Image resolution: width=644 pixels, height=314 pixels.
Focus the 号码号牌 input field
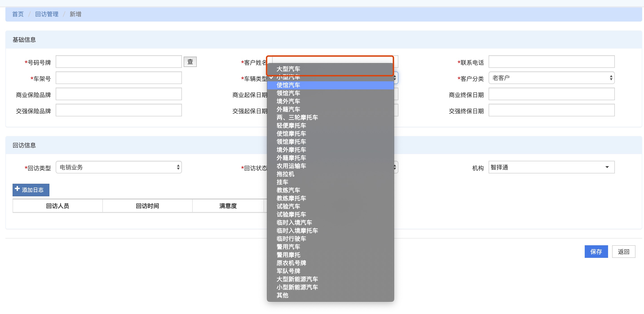tap(119, 62)
